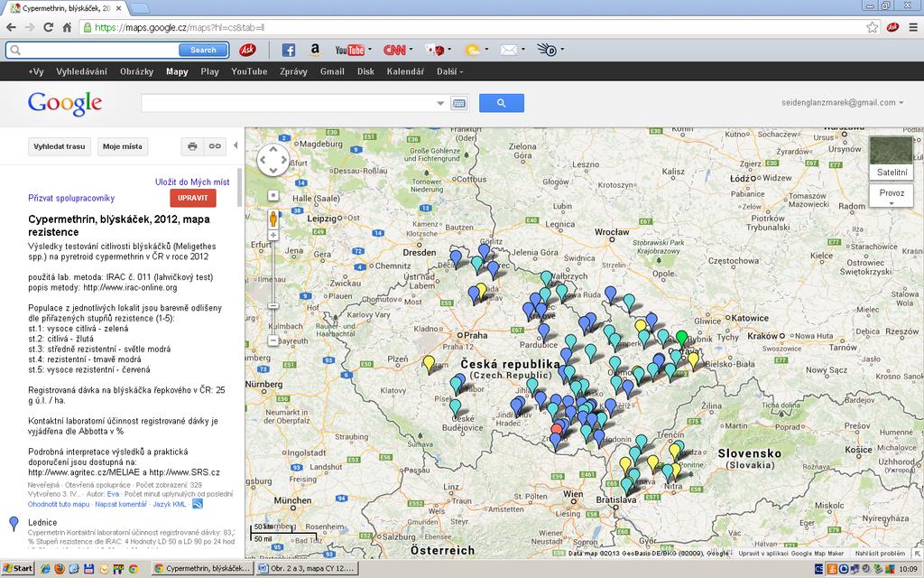The width and height of the screenshot is (924, 578).
Task: Reload the current page
Action: [49, 27]
